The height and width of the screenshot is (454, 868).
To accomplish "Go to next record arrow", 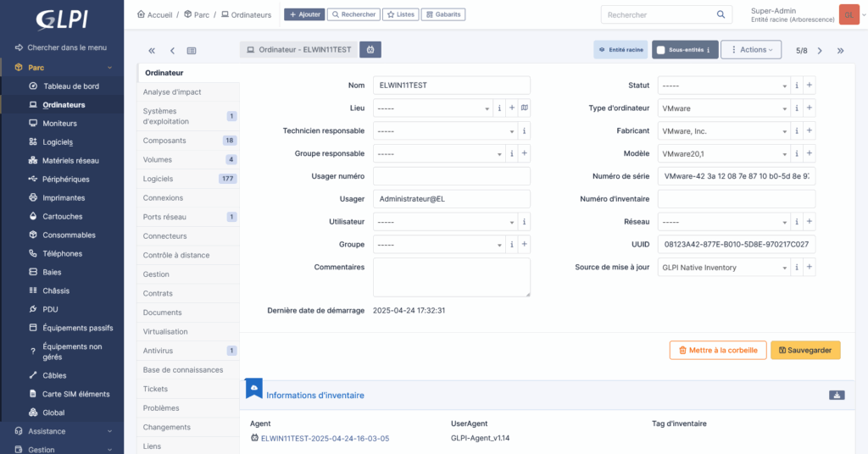I will (x=820, y=51).
